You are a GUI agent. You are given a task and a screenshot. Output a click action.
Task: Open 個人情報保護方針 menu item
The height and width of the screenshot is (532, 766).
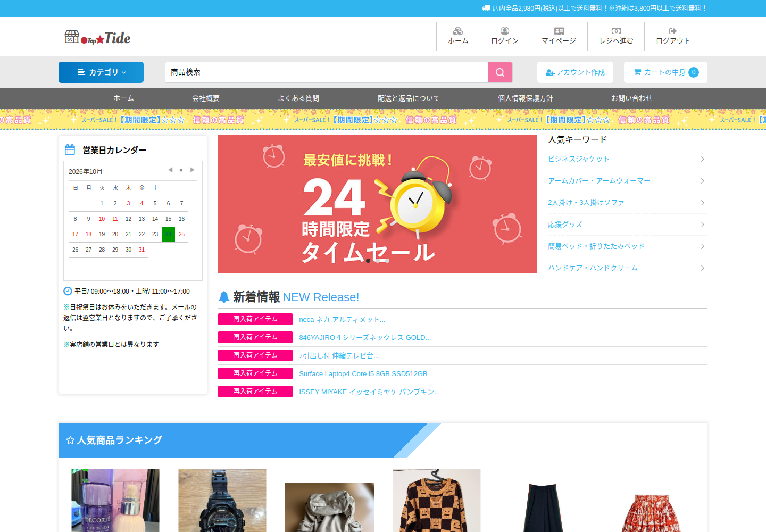pos(525,98)
